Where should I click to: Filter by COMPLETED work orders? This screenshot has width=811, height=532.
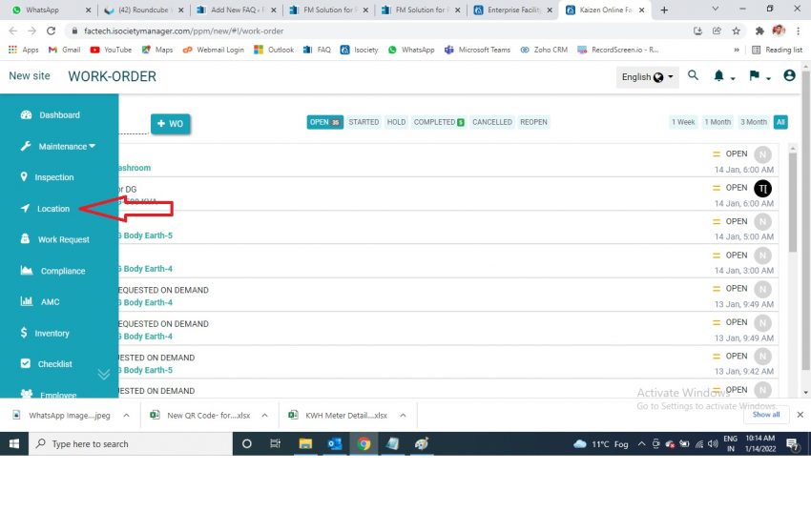pyautogui.click(x=439, y=122)
